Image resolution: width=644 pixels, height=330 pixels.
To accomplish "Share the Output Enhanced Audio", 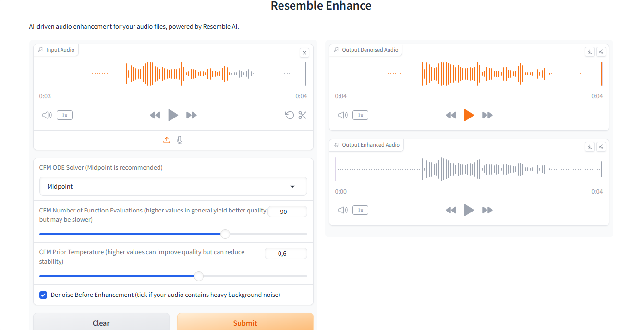I will pos(601,147).
